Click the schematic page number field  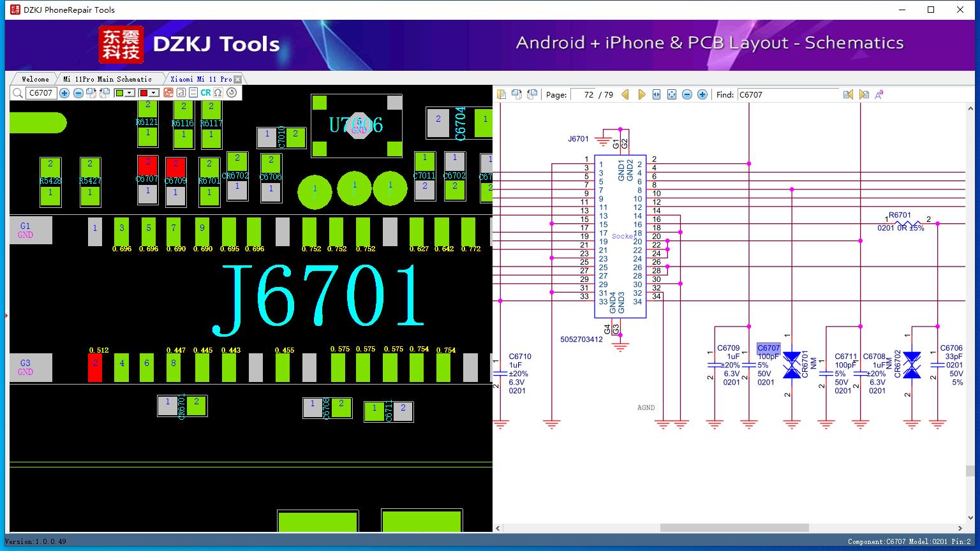tap(583, 94)
